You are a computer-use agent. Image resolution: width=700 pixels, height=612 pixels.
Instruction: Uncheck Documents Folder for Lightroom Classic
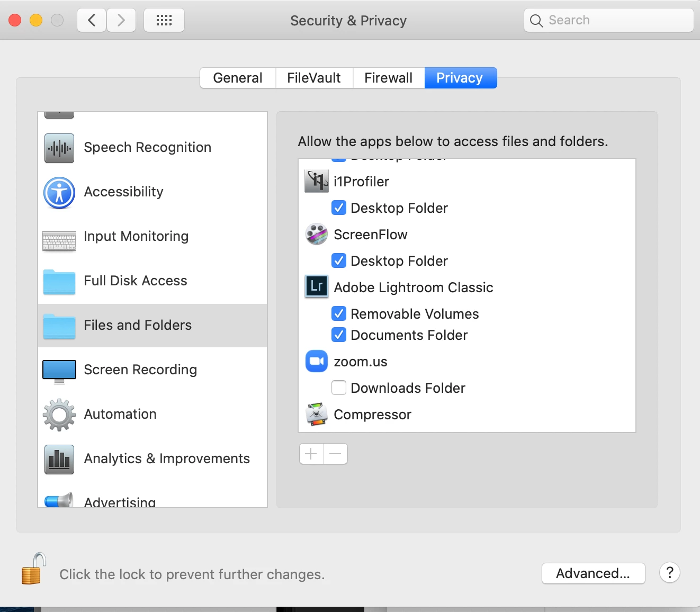coord(339,335)
